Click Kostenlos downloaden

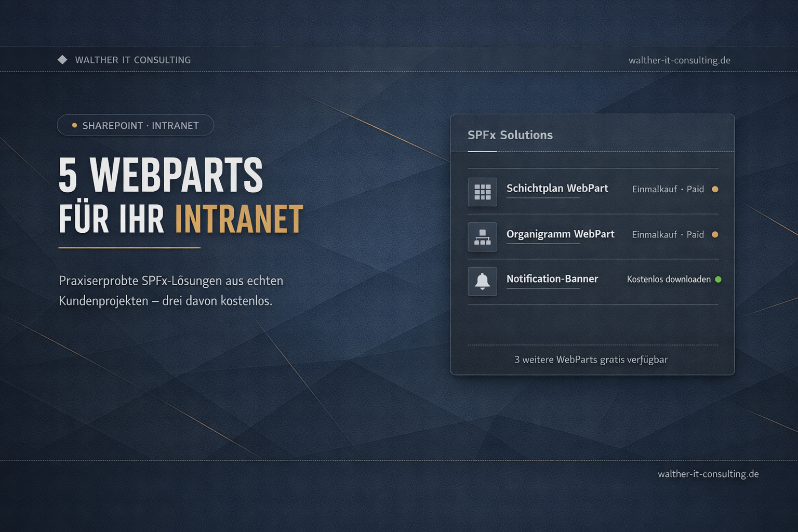pyautogui.click(x=669, y=279)
